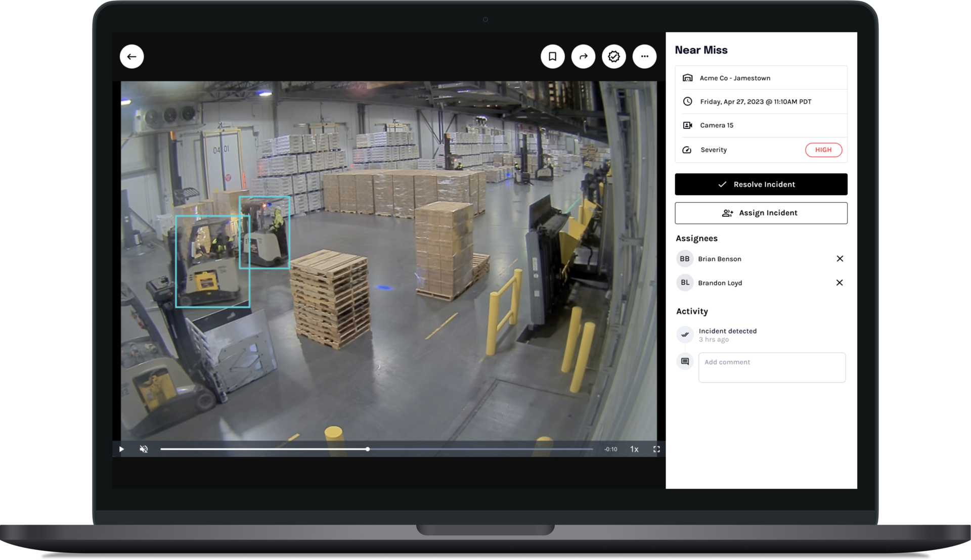This screenshot has width=971, height=560.
Task: Click the severity gauge icon
Action: [687, 150]
